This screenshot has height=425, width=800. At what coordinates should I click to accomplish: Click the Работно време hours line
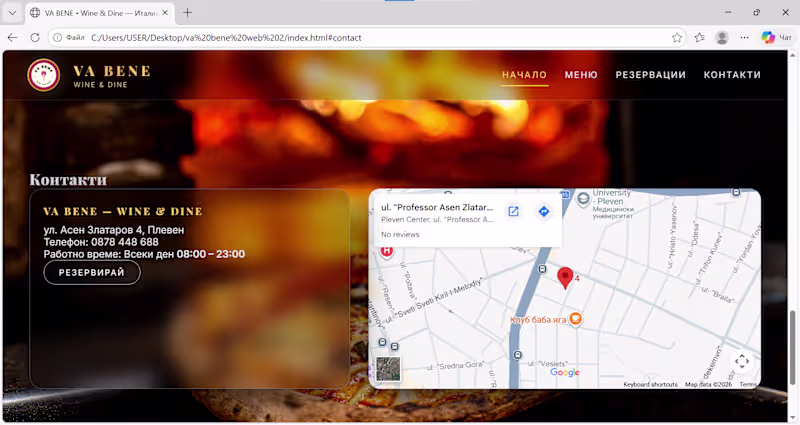pos(144,254)
